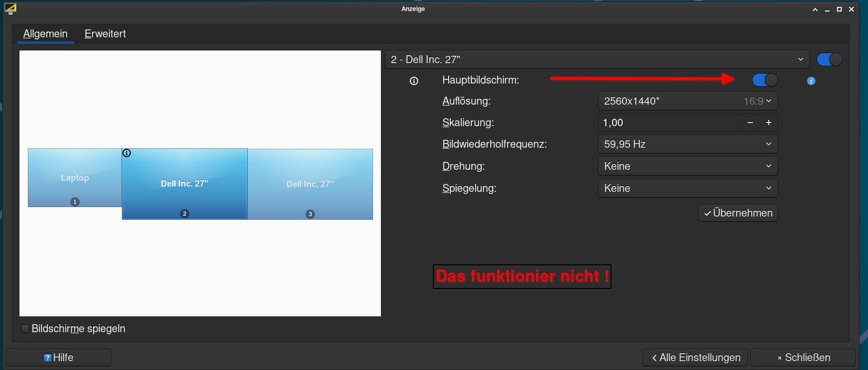Image resolution: width=868 pixels, height=370 pixels.
Task: Maximize the Anzeige window
Action: tap(839, 9)
